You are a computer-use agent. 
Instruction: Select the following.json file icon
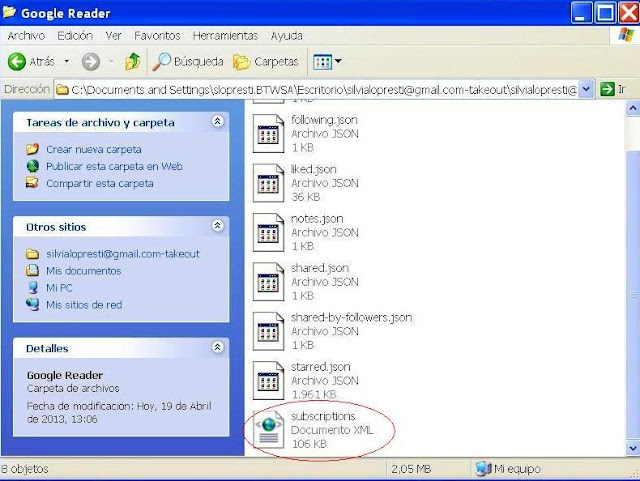coord(268,134)
